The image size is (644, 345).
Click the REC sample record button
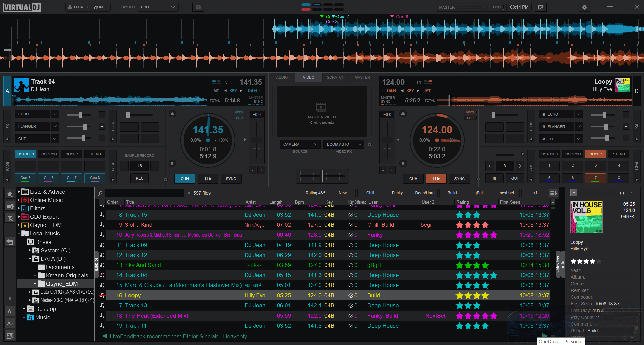pyautogui.click(x=140, y=178)
